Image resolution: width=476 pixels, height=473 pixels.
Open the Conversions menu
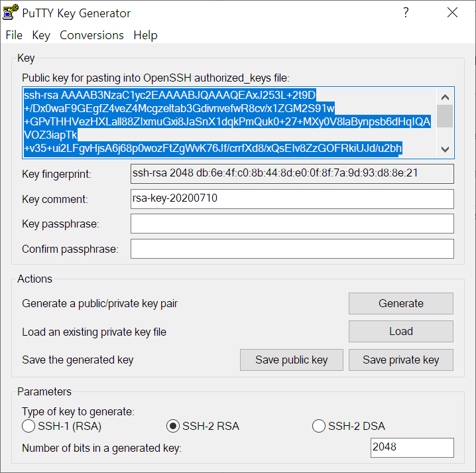click(x=91, y=35)
